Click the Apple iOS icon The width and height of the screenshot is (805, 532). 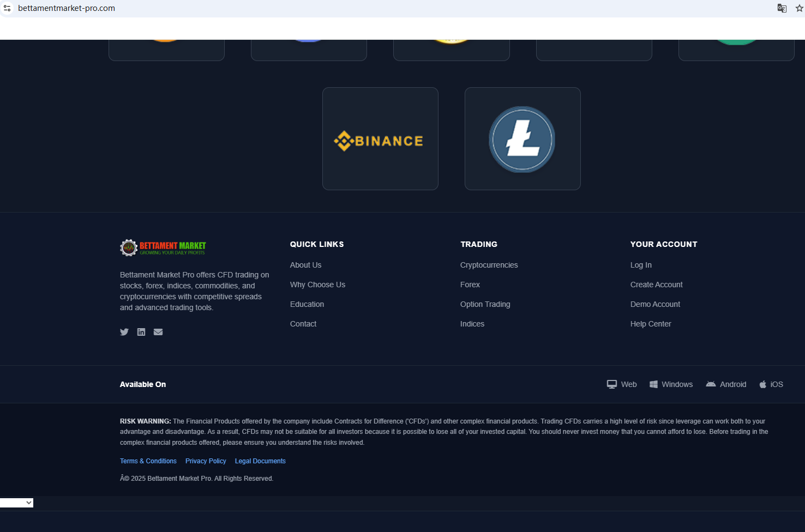[762, 384]
